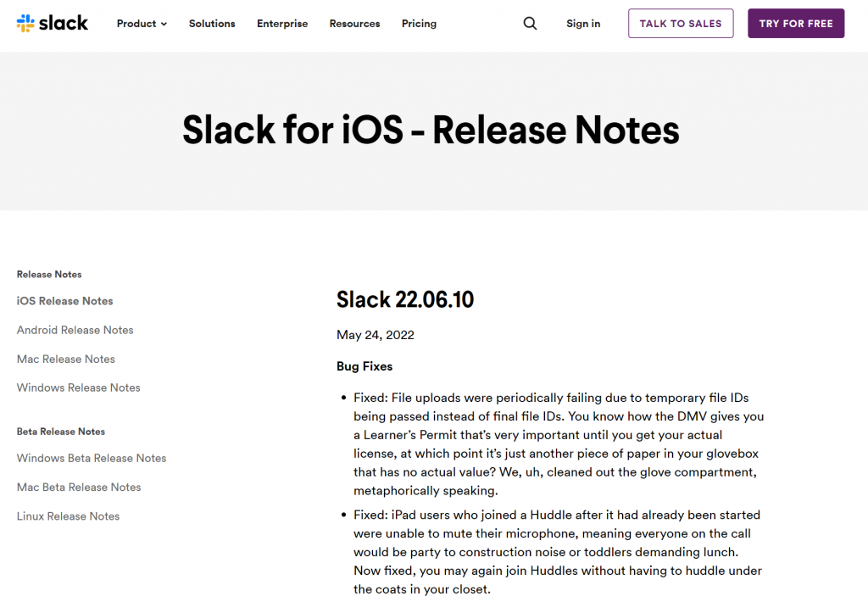The image size is (868, 602).
Task: Go to Linux Release Notes
Action: coord(68,516)
